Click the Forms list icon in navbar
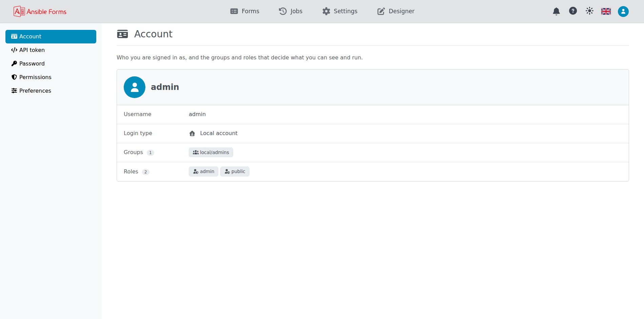The height and width of the screenshot is (319, 644). (x=234, y=11)
